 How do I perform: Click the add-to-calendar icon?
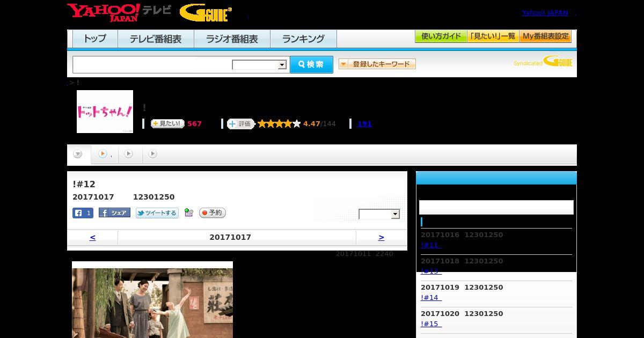click(188, 212)
